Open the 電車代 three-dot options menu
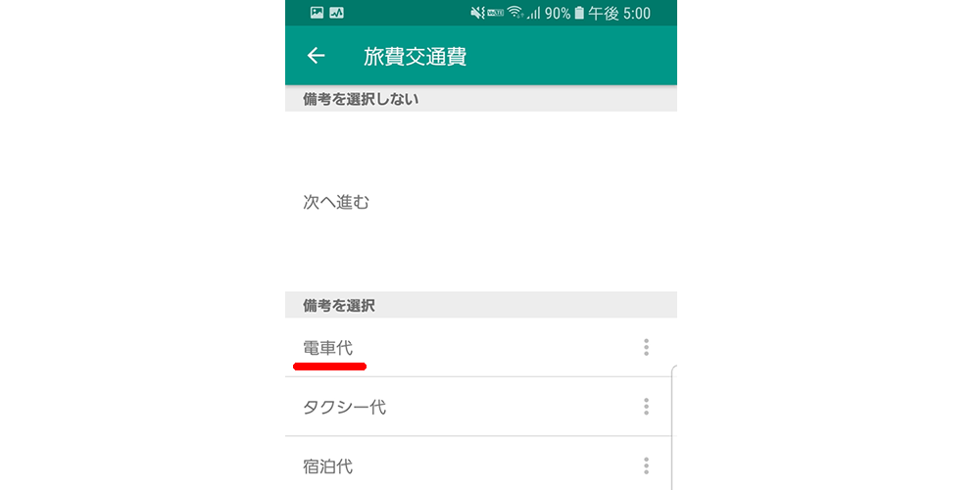This screenshot has height=490, width=980. coord(646,348)
